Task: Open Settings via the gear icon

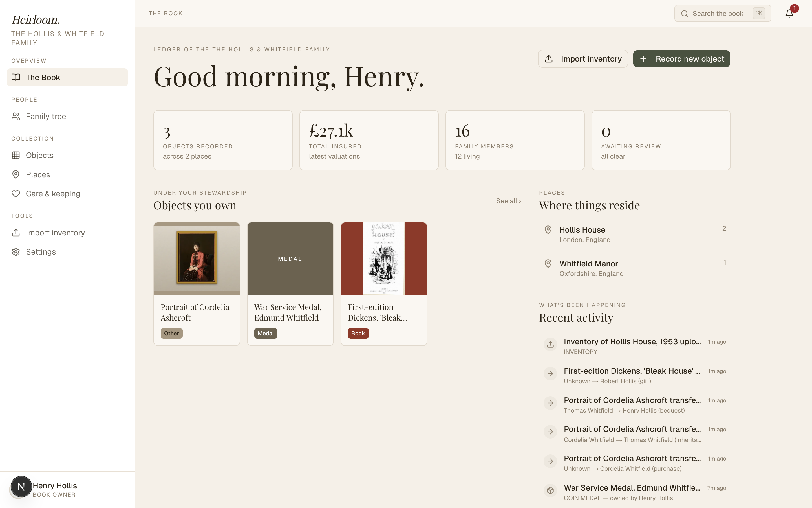Action: point(16,252)
